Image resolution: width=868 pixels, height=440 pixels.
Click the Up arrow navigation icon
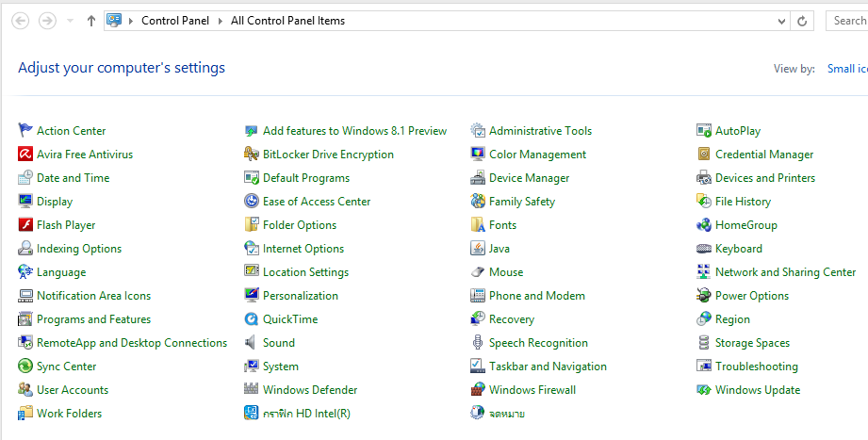coord(90,21)
